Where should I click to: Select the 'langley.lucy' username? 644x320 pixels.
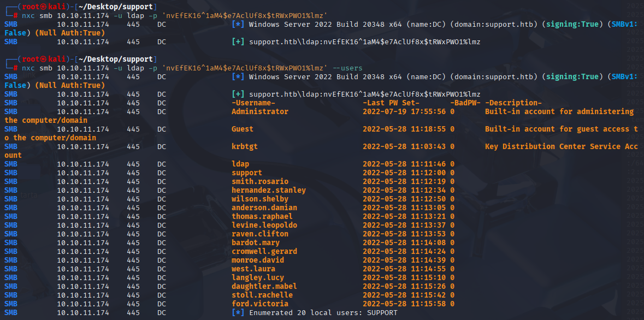258,278
